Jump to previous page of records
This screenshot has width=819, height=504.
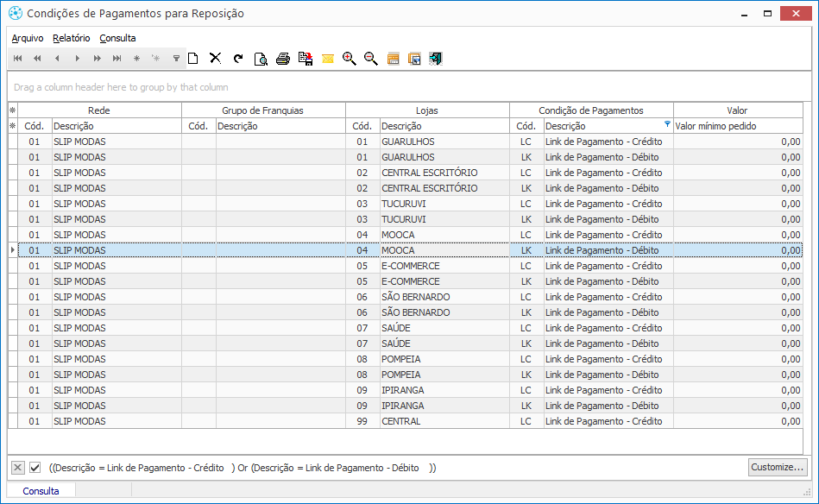(37, 59)
